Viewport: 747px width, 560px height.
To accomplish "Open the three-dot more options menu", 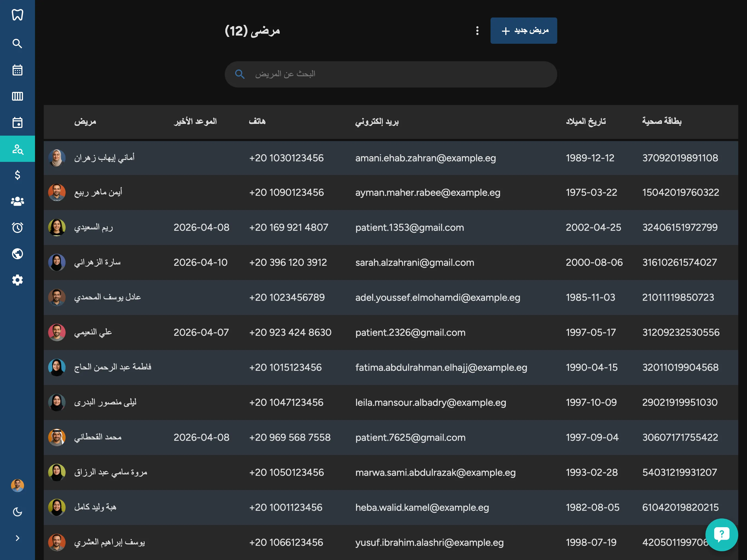I will click(x=477, y=31).
